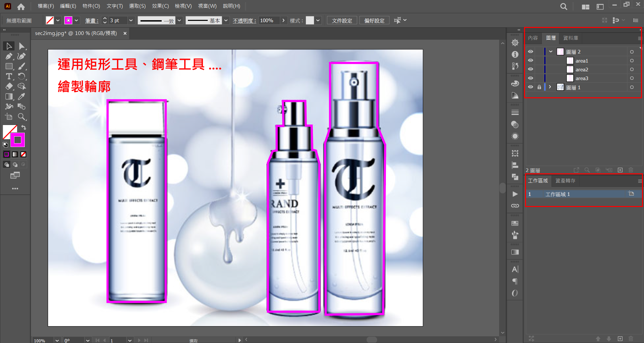Select the Pen tool

coord(9,56)
